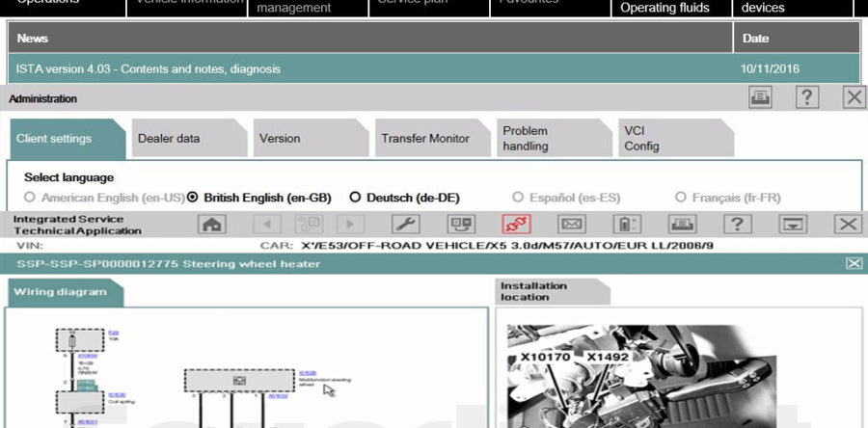
Task: Click the back arrow navigation icon
Action: pyautogui.click(x=267, y=225)
